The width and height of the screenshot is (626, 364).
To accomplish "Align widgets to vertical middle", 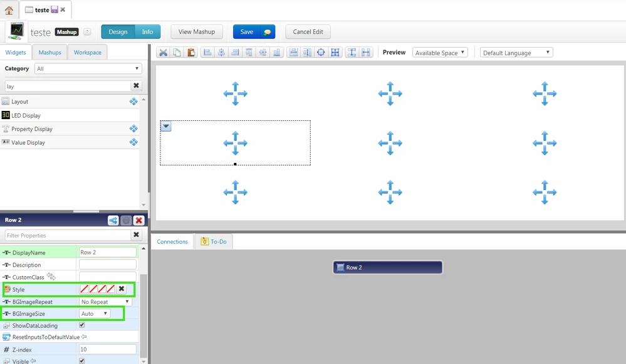I will click(263, 52).
